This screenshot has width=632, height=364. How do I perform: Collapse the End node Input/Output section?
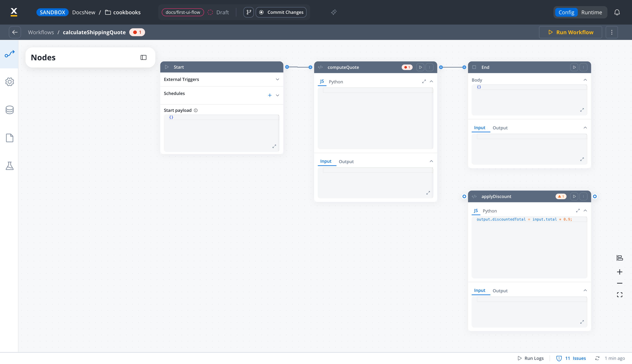(585, 128)
